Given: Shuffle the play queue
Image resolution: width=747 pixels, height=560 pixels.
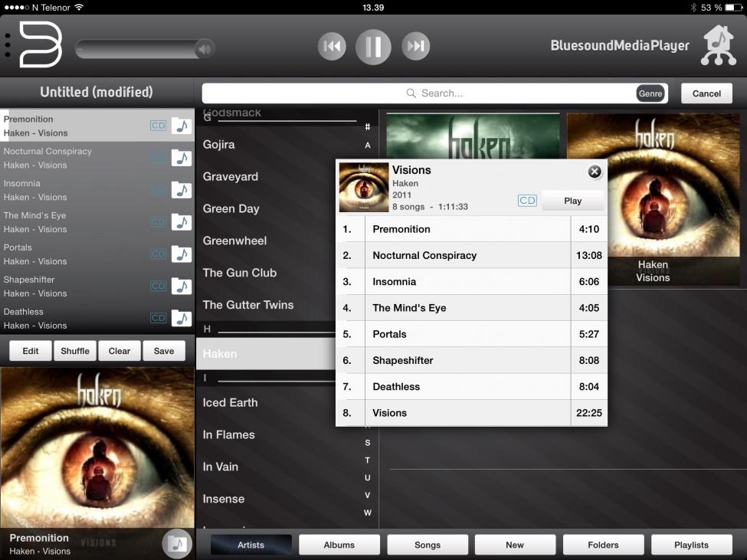Looking at the screenshot, I should click(x=75, y=351).
